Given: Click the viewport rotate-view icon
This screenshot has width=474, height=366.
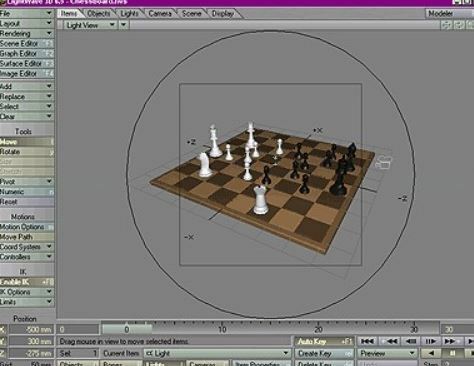Looking at the screenshot, I should click(x=459, y=25).
